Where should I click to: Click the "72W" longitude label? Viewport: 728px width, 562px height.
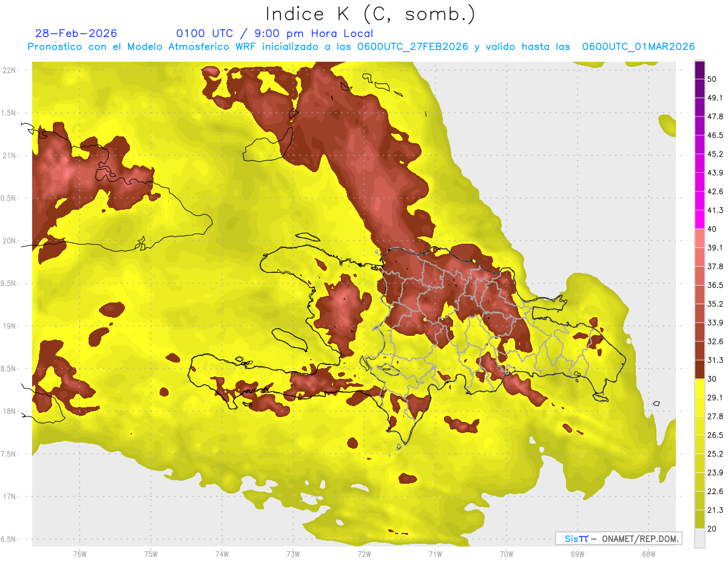tap(364, 554)
